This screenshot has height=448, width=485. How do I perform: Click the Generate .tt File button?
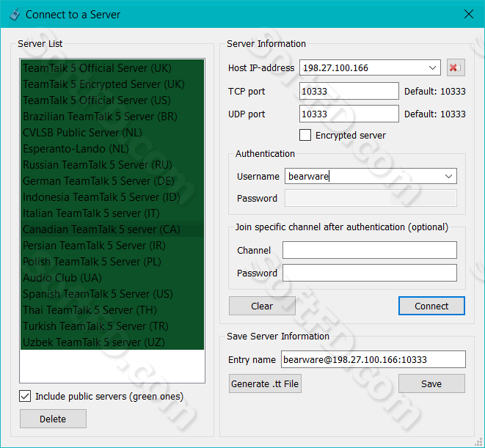[265, 383]
